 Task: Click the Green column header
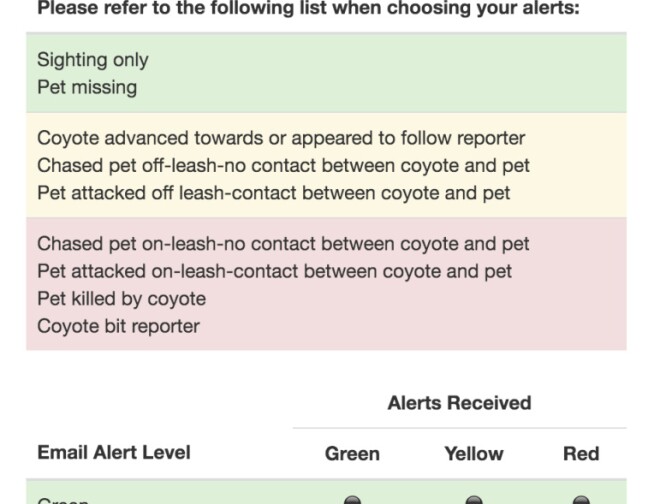click(x=352, y=453)
